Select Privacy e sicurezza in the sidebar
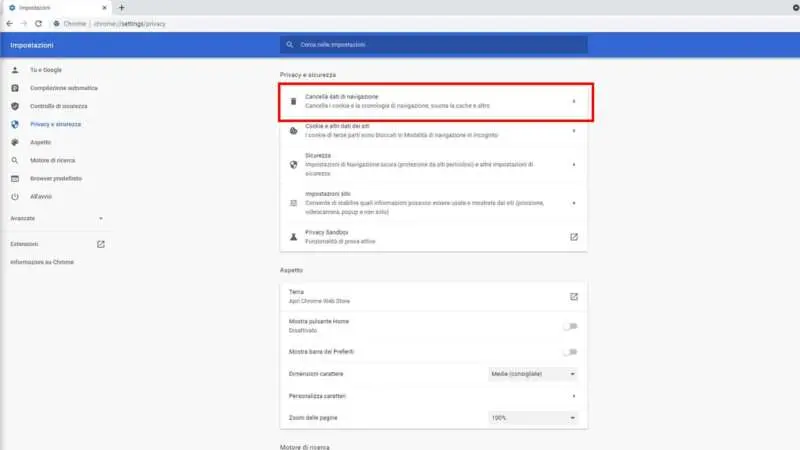 55,124
